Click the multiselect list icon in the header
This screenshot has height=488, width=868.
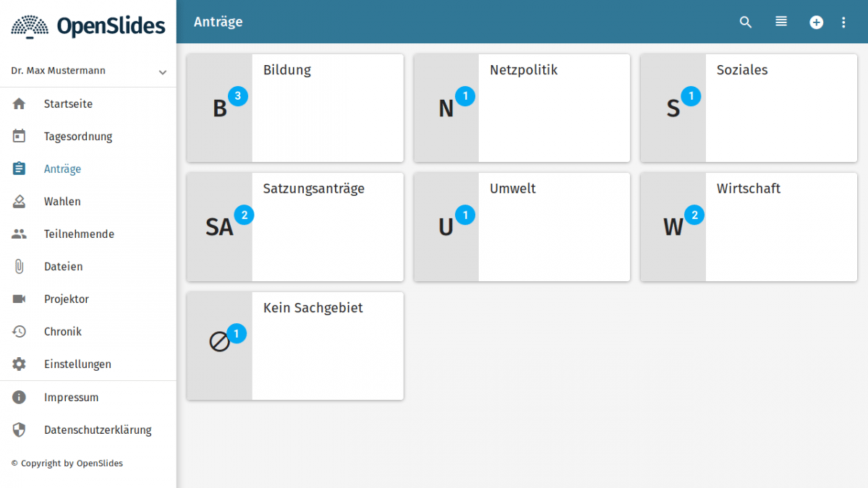[780, 22]
